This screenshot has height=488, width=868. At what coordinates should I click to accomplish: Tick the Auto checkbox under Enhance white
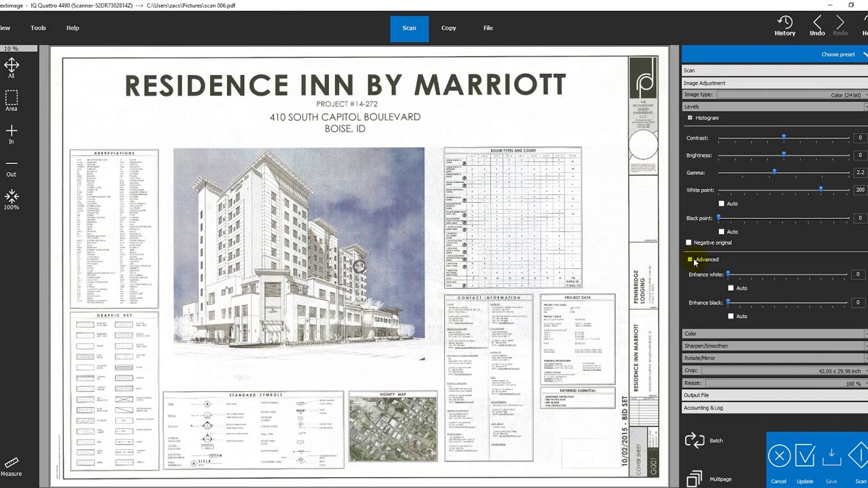point(731,288)
